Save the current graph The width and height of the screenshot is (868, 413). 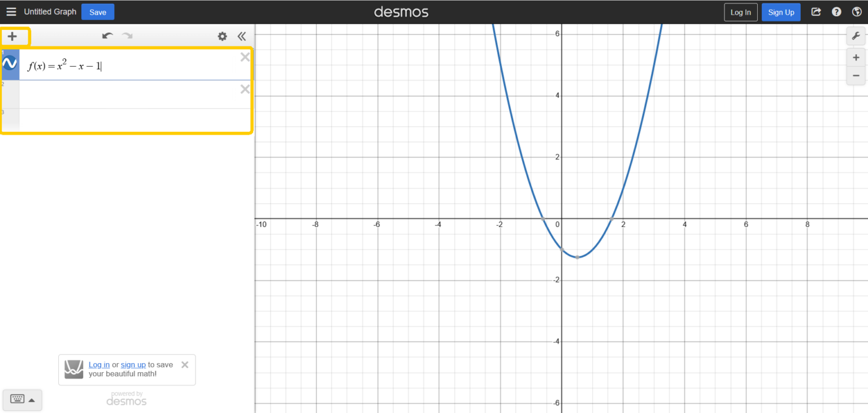(x=97, y=11)
